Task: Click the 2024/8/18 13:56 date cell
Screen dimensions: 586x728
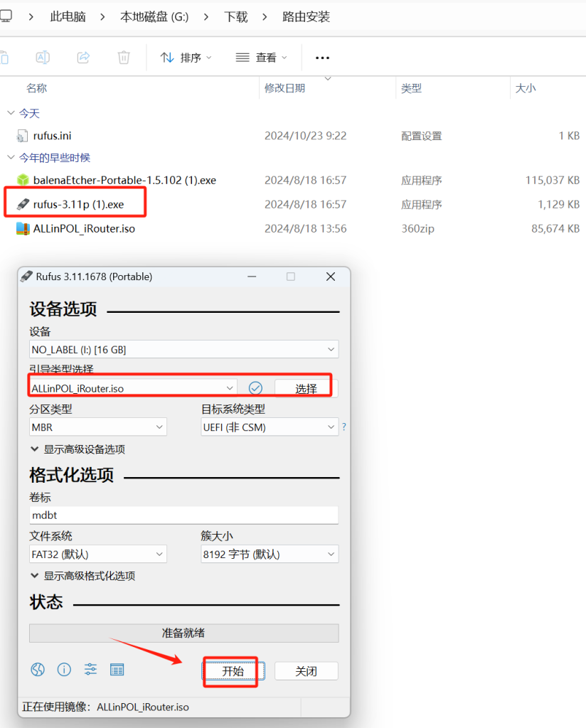Action: click(x=306, y=228)
